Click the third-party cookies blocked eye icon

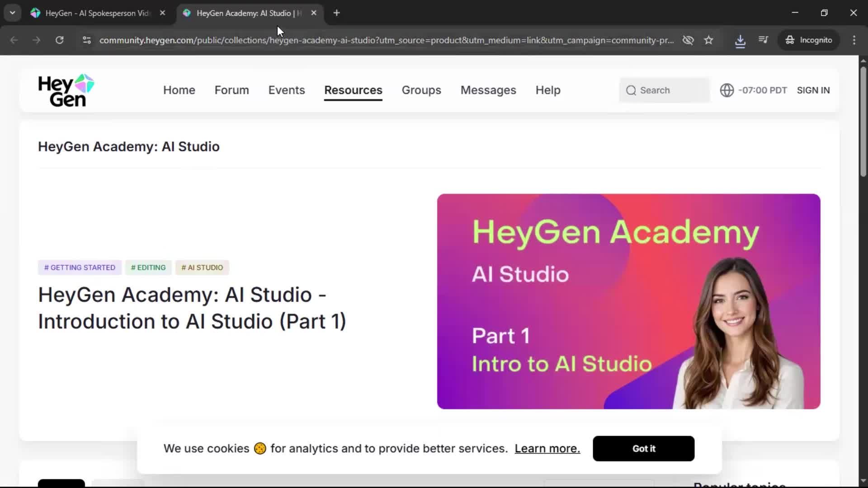688,40
